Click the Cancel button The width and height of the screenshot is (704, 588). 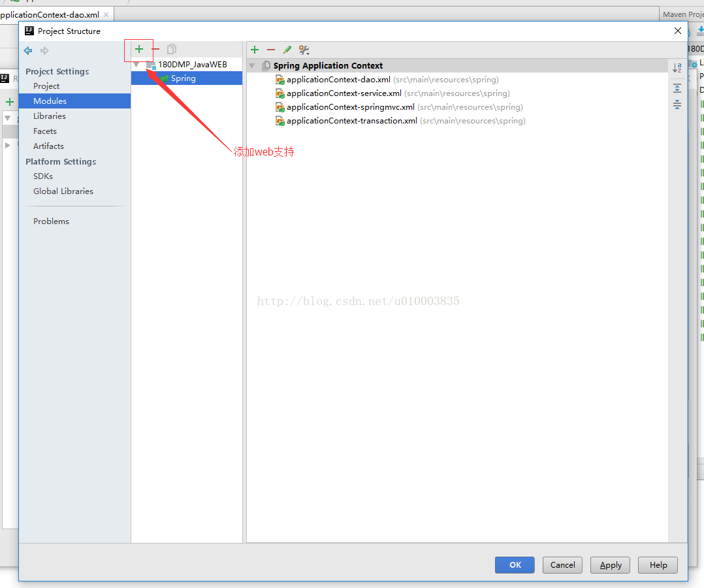click(562, 564)
